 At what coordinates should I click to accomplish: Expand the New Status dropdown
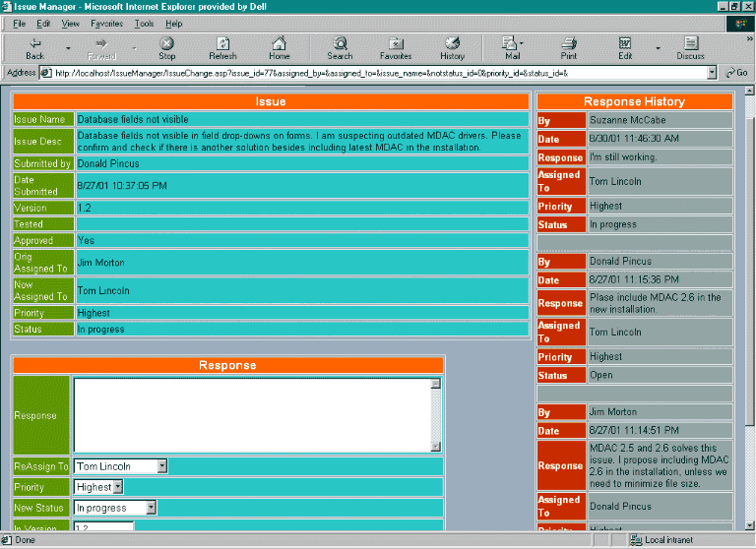coord(151,508)
